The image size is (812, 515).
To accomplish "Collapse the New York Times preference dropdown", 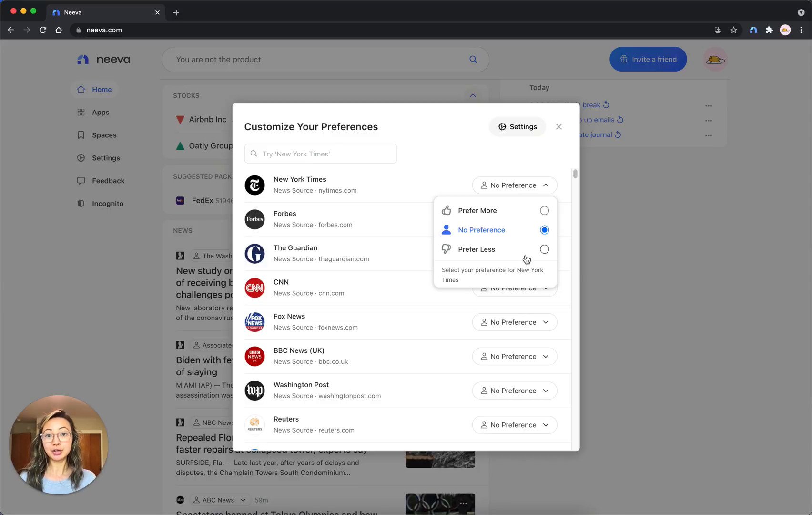I will pos(515,185).
